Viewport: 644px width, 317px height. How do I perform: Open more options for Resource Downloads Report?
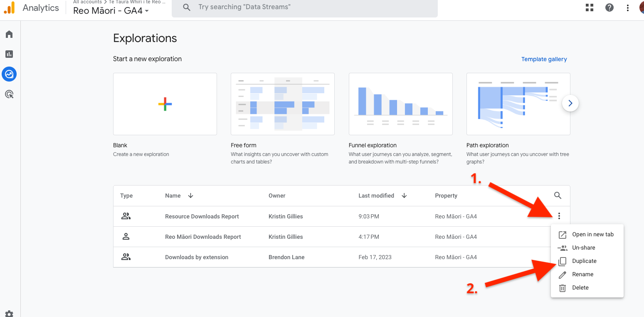pyautogui.click(x=559, y=216)
